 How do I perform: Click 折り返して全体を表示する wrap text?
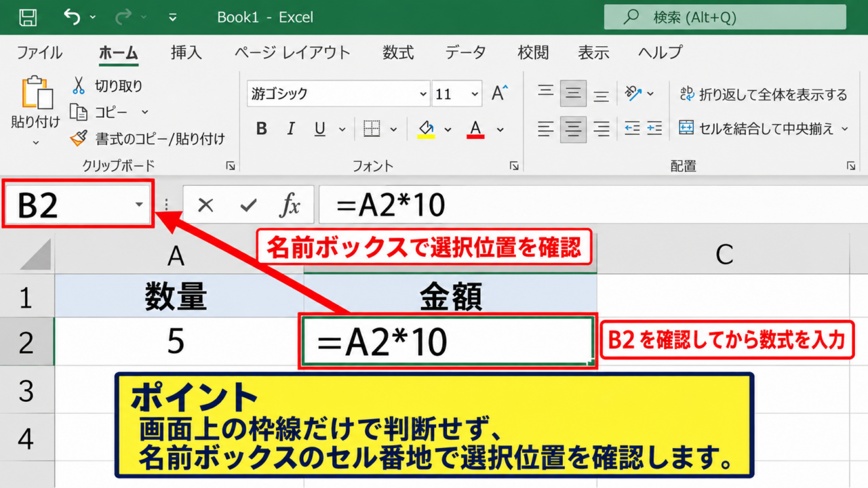(764, 94)
